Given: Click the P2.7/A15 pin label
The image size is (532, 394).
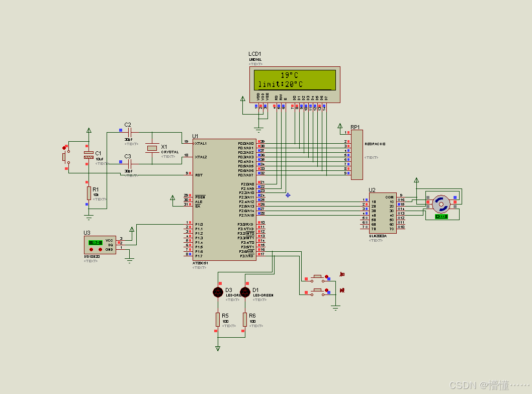Looking at the screenshot, I should 246,215.
